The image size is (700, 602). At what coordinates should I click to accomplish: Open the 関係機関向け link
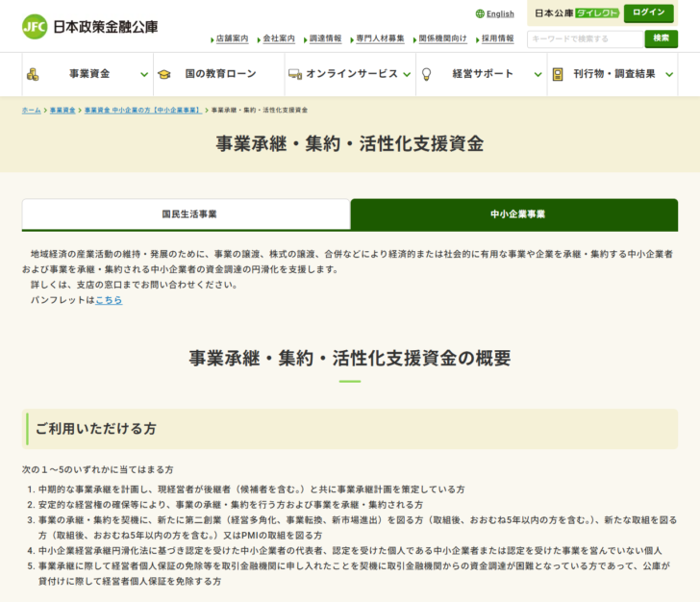(443, 38)
